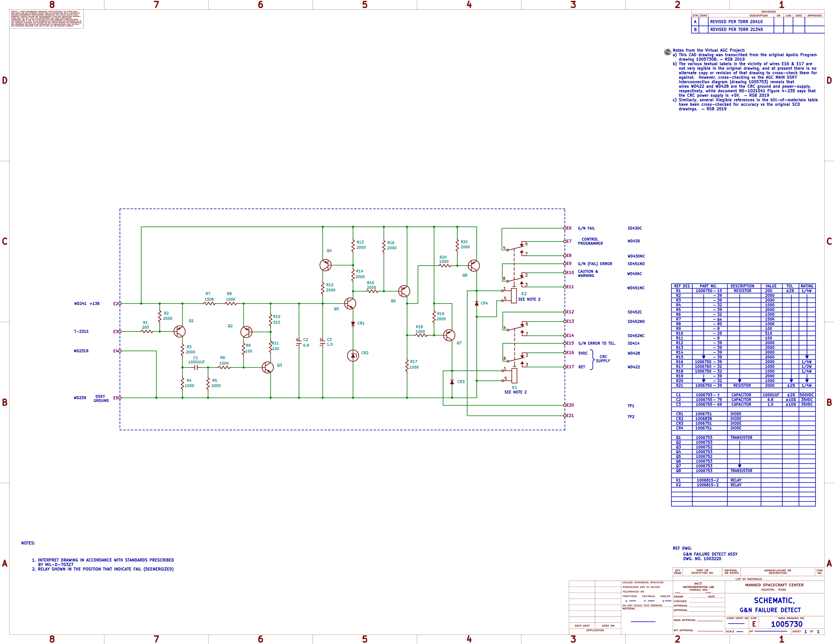Screen dimensions: 834x644
Task: Click the WD241 +13B label
Action: point(87,304)
